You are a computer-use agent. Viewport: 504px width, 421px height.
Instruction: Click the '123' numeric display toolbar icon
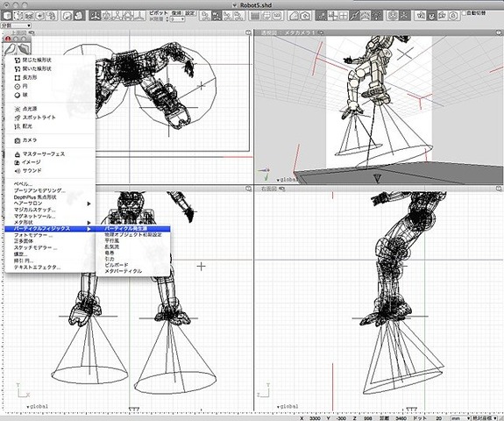(277, 16)
